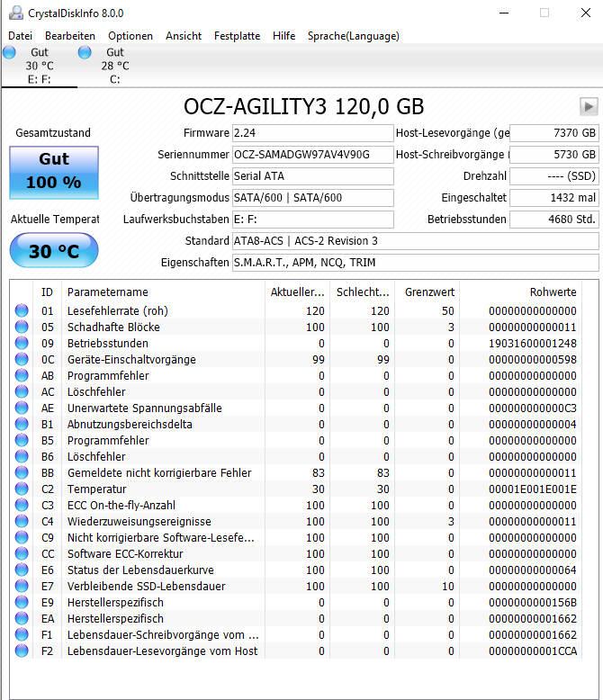Open the Festplatte menu

[238, 36]
